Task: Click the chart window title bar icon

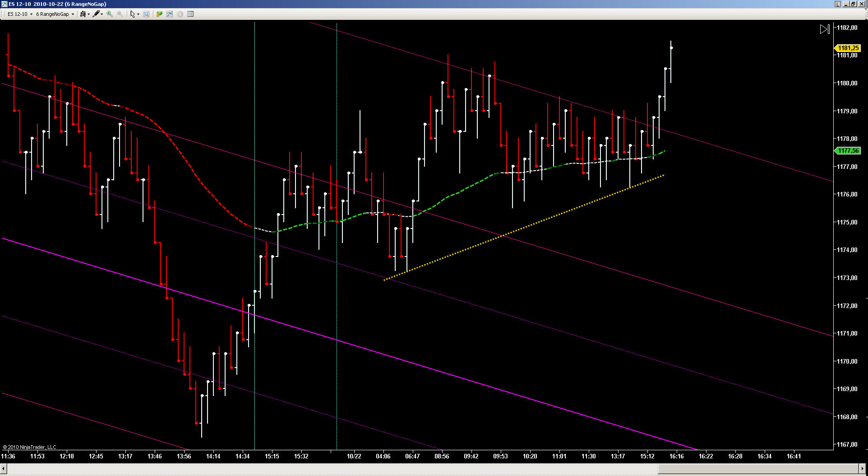Action: pos(4,4)
